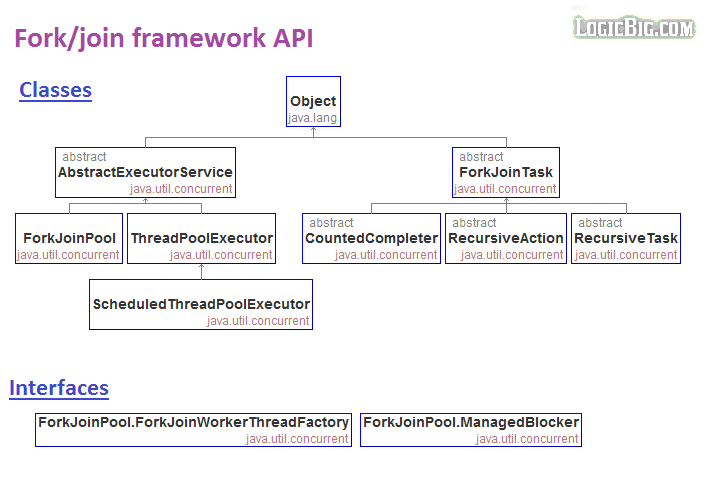The width and height of the screenshot is (712, 485).
Task: Open the RecursiveTask class box
Action: tap(626, 238)
